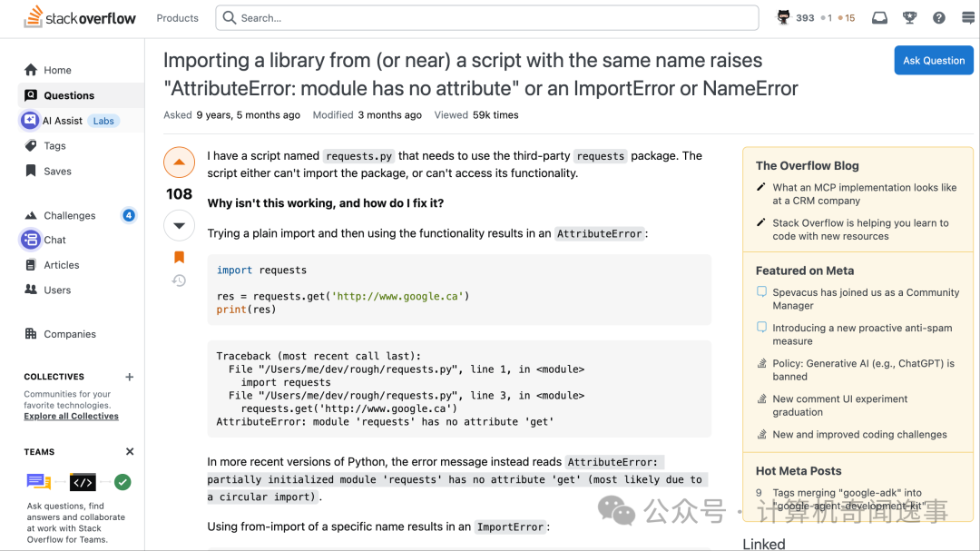Open the help center icon
The height and width of the screenshot is (551, 980).
point(939,17)
